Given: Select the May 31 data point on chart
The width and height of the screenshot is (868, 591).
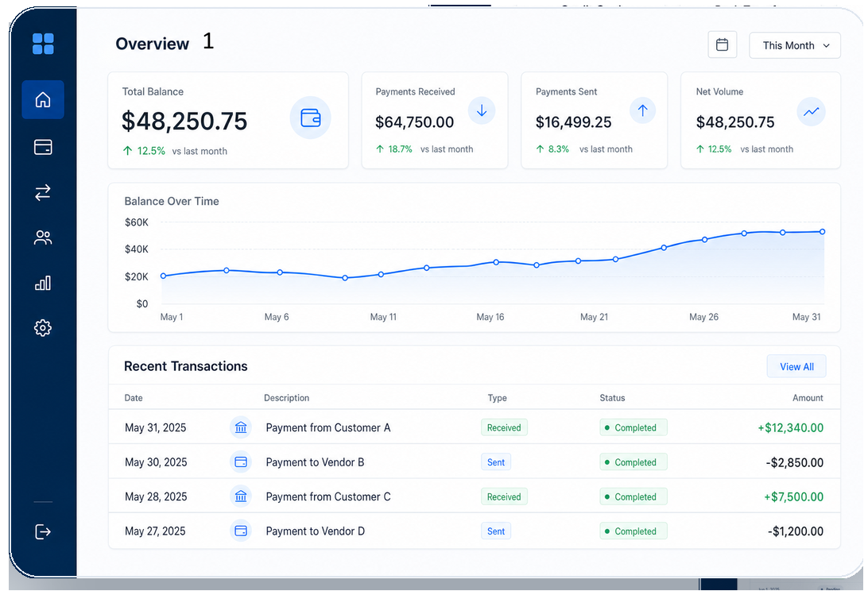Looking at the screenshot, I should [x=822, y=232].
